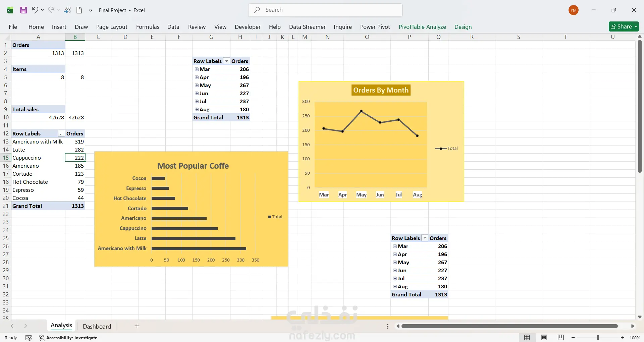
Task: Open the Data Streamer tab
Action: pos(307,27)
